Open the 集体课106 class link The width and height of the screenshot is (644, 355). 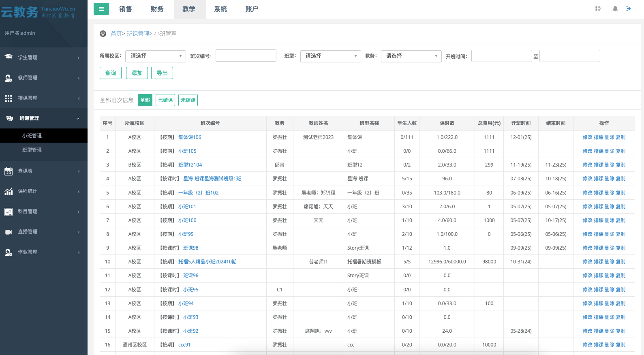pos(190,137)
